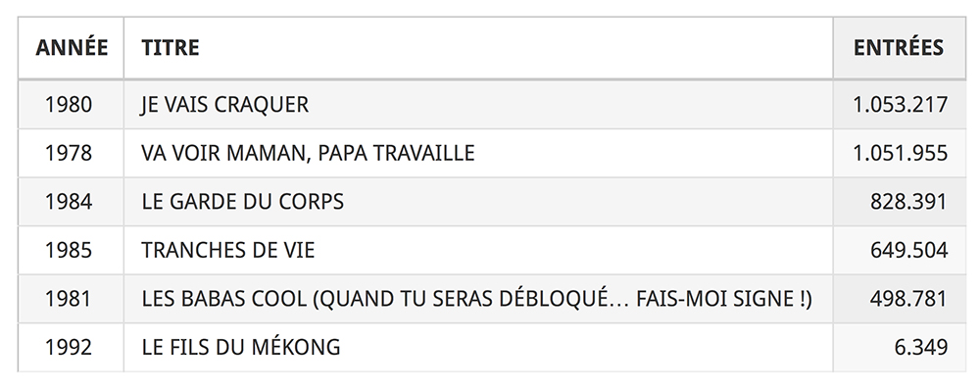980x390 pixels.
Task: Sort table by ANNÉE column header
Action: pos(72,47)
